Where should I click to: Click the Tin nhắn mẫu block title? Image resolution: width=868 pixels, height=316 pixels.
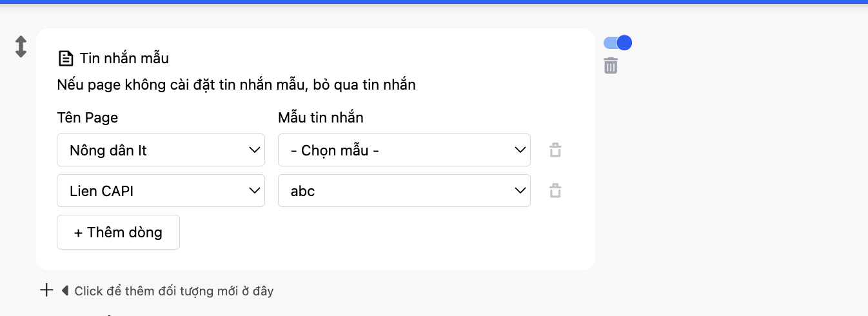(124, 59)
